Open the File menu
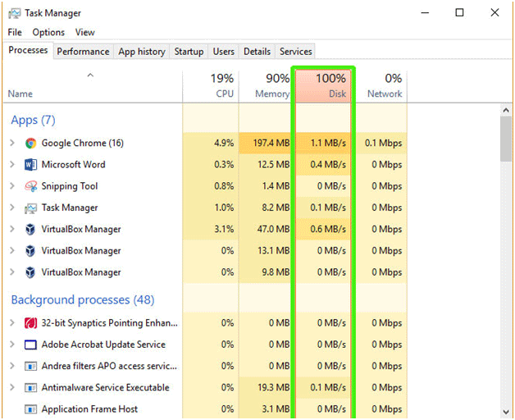This screenshot has height=420, width=515. (15, 32)
